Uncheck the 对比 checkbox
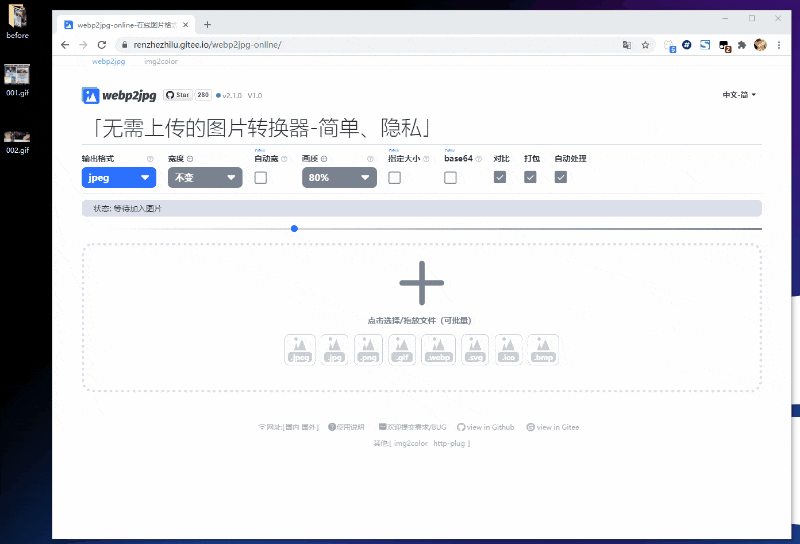Image resolution: width=800 pixels, height=544 pixels. pos(500,177)
